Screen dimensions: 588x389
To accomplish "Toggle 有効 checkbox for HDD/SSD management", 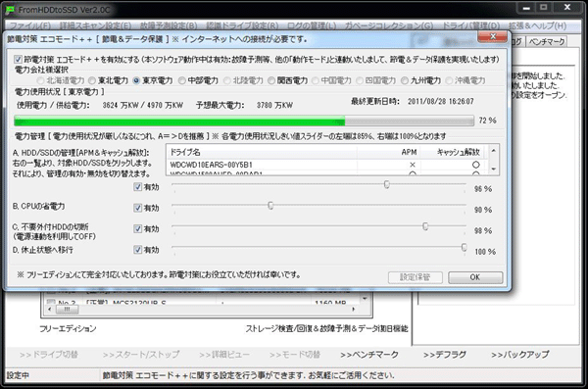I will coord(137,187).
